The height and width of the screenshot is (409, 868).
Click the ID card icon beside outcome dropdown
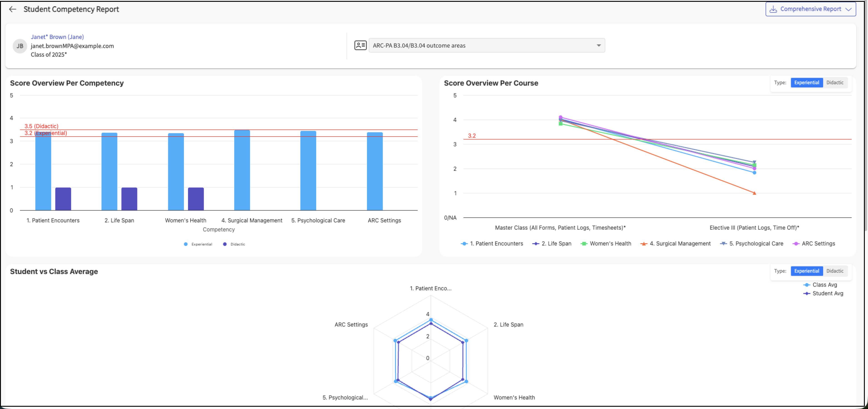[360, 46]
